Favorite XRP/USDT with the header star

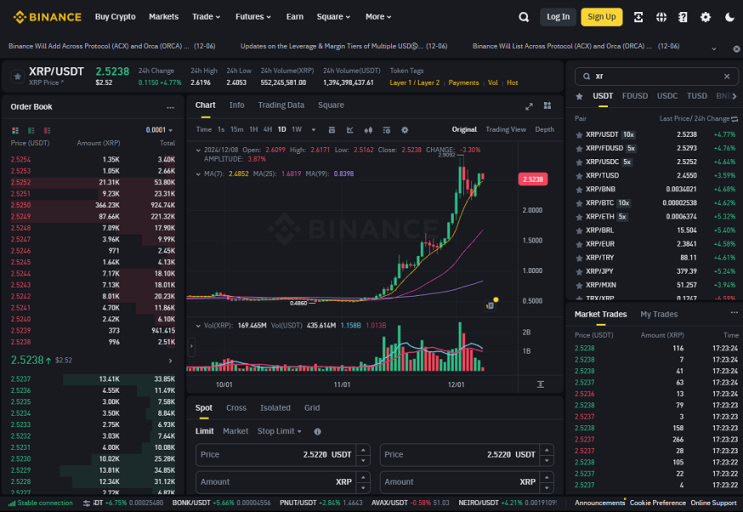18,76
